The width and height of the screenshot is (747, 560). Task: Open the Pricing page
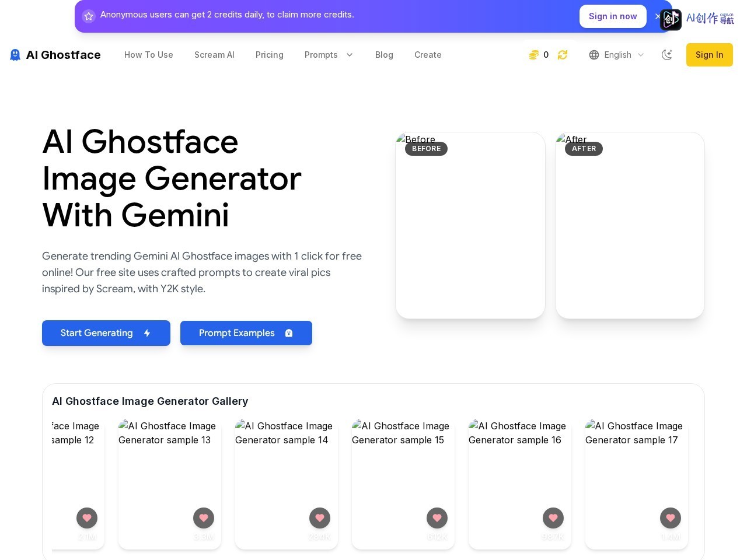pyautogui.click(x=270, y=55)
